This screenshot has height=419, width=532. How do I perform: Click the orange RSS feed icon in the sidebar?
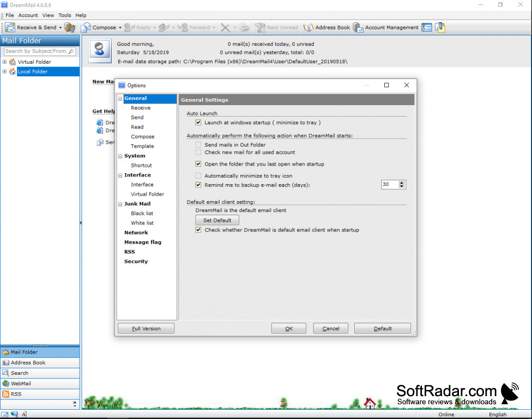pyautogui.click(x=6, y=394)
